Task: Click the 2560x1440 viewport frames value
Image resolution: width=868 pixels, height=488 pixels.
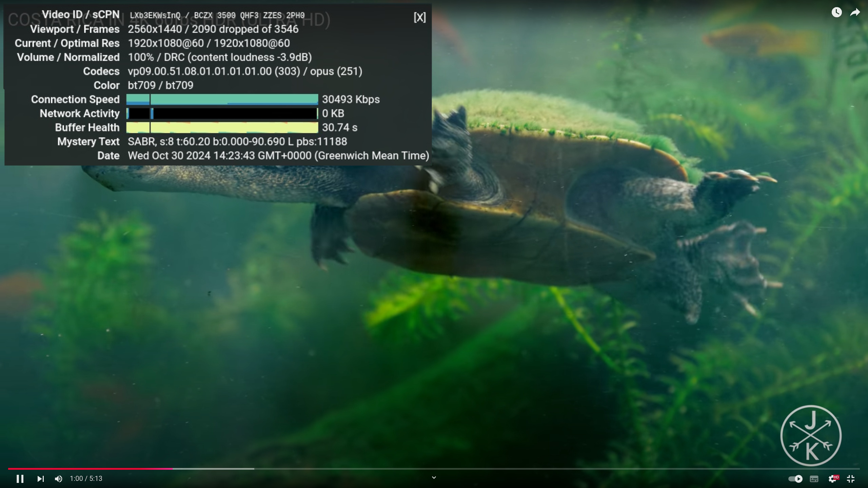Action: 213,29
